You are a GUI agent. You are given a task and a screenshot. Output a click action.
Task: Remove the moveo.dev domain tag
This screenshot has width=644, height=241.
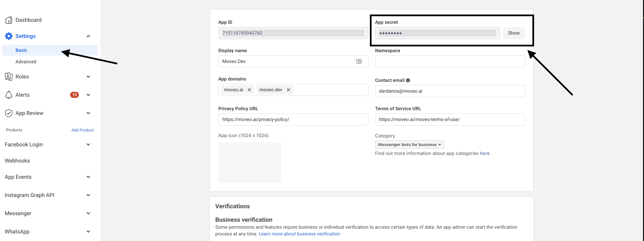tap(288, 90)
